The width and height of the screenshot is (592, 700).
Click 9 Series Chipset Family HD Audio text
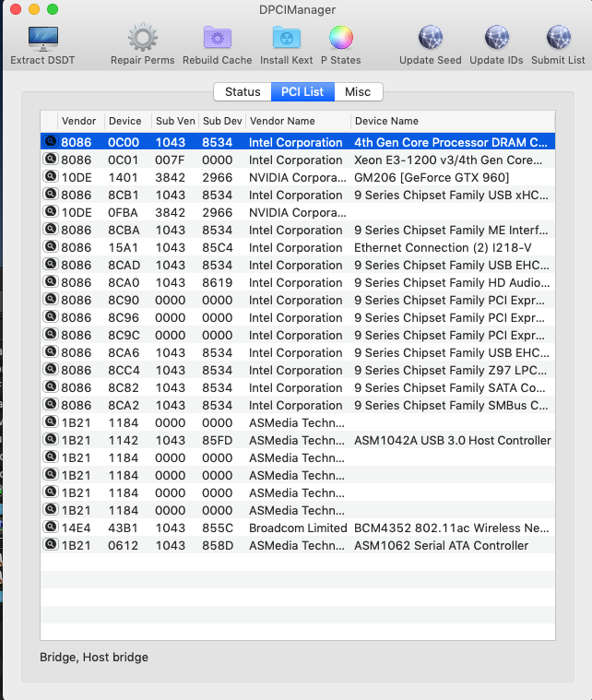point(452,283)
